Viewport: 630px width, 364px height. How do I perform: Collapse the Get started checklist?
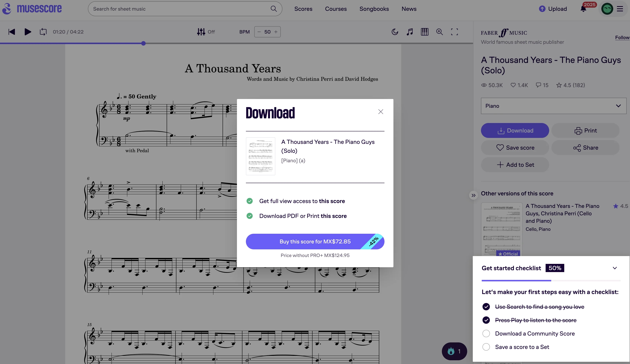point(615,268)
